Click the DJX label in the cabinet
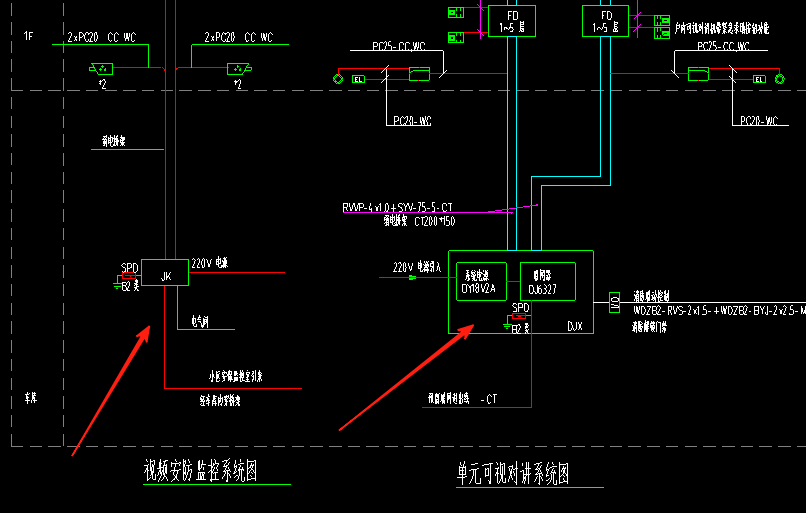The width and height of the screenshot is (806, 513). [575, 326]
